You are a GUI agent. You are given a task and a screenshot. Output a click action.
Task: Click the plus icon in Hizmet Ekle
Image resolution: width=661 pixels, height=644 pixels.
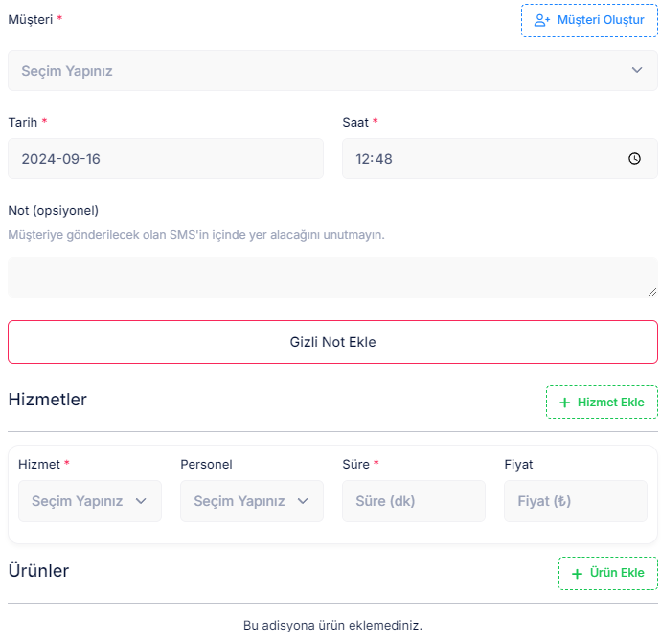point(564,402)
